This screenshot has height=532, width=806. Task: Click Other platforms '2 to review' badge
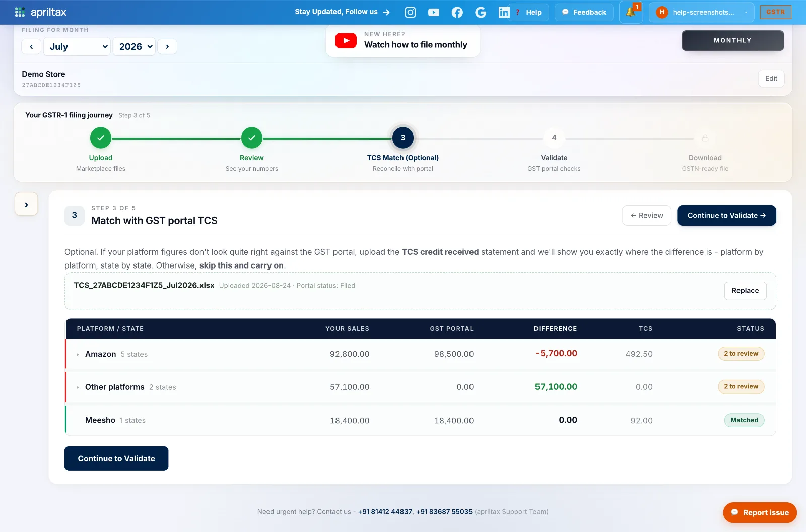point(741,386)
